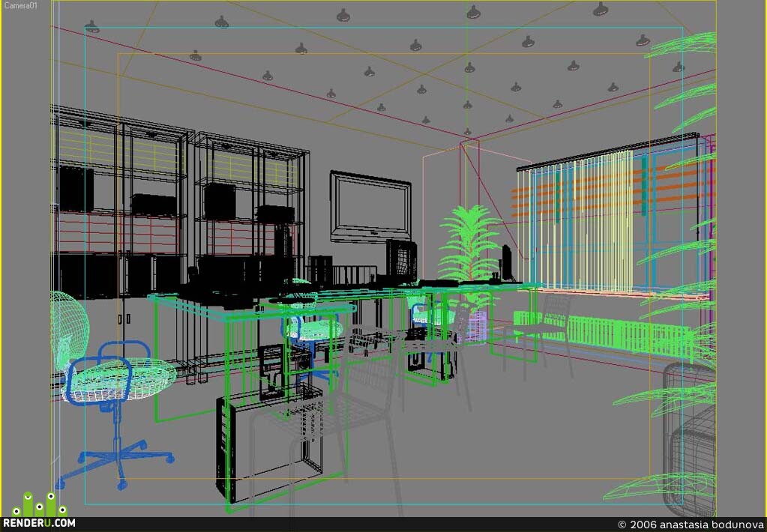
Task: Select the flat monitor on the desk near the window
Action: [507, 263]
